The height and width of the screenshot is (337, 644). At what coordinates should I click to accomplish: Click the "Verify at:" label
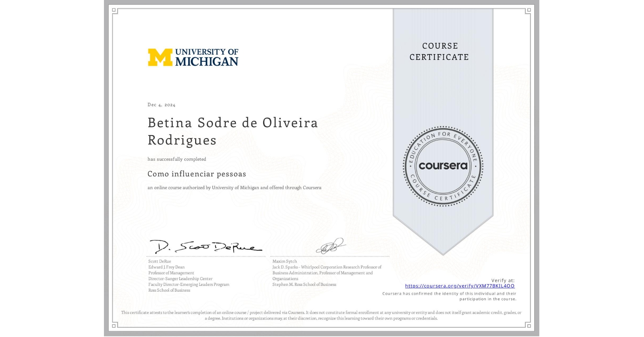coord(503,280)
